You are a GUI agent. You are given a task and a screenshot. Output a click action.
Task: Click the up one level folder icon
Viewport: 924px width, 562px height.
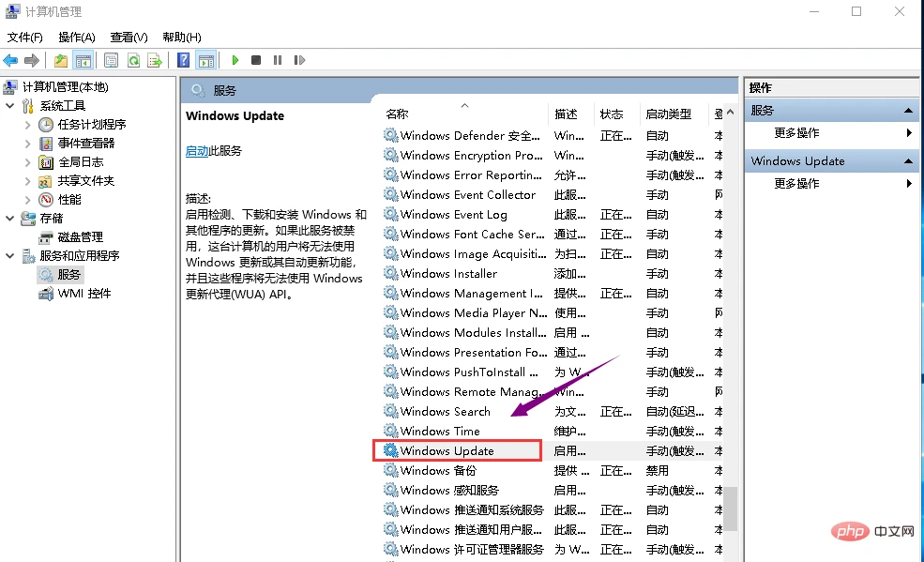point(61,60)
